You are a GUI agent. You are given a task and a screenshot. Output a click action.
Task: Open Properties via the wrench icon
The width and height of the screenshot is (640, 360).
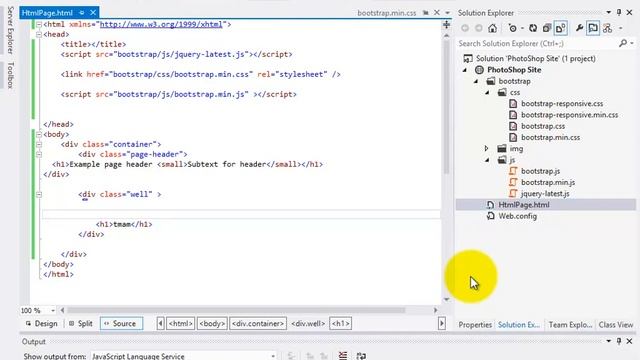point(579,28)
